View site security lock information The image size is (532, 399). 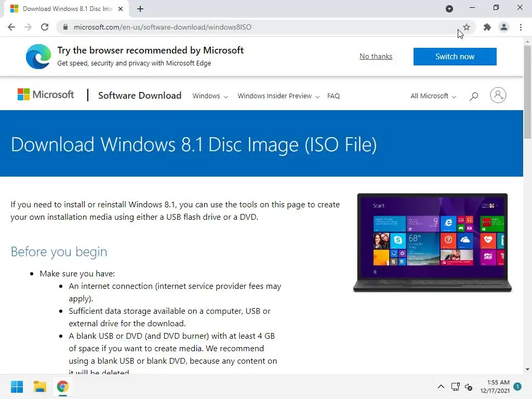pyautogui.click(x=65, y=27)
